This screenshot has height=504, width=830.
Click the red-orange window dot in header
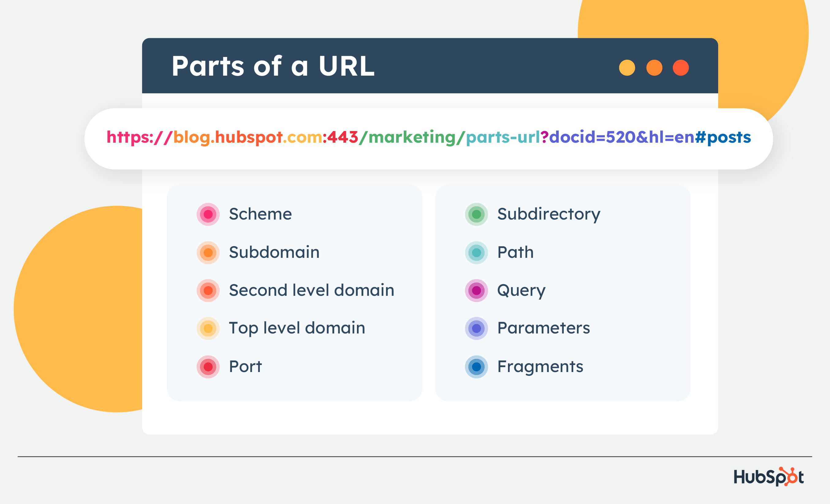click(x=681, y=68)
